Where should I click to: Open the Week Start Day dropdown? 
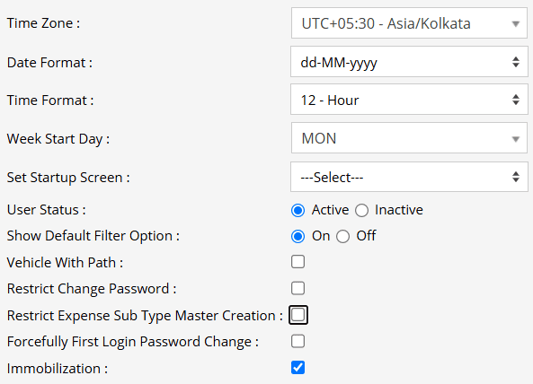409,138
